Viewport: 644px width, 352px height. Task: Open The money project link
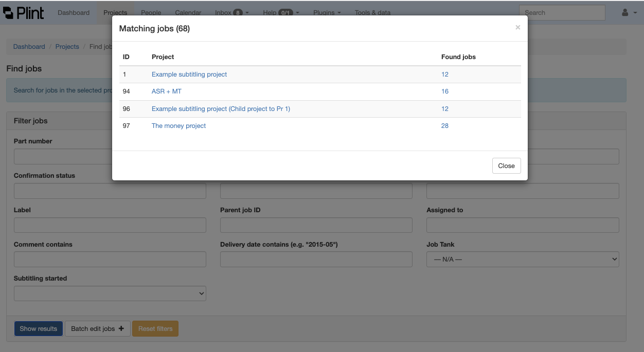pyautogui.click(x=178, y=126)
